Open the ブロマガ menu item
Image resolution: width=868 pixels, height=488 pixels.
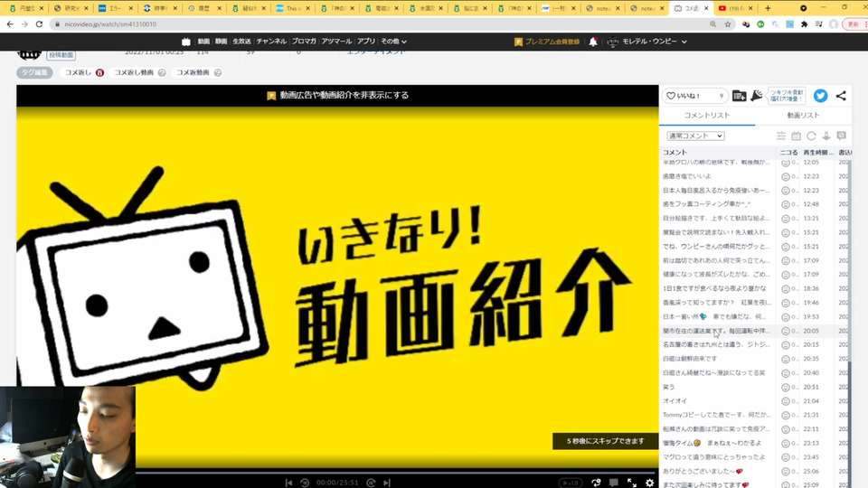(x=304, y=42)
